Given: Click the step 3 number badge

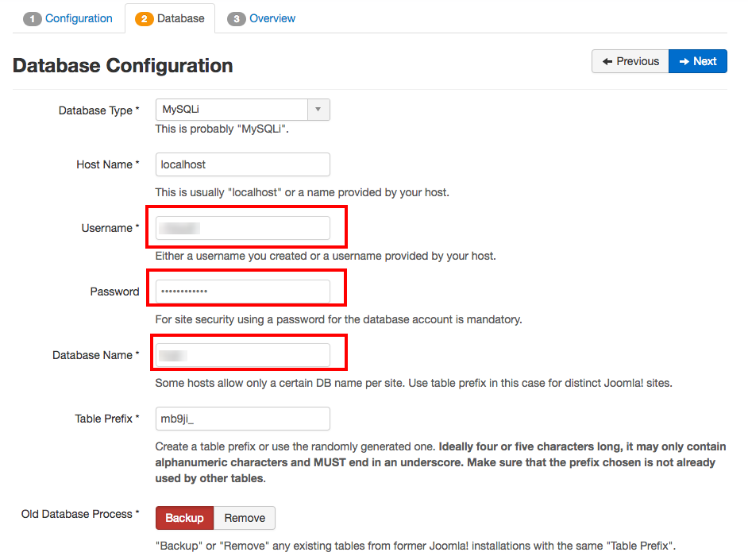Looking at the screenshot, I should tap(236, 18).
